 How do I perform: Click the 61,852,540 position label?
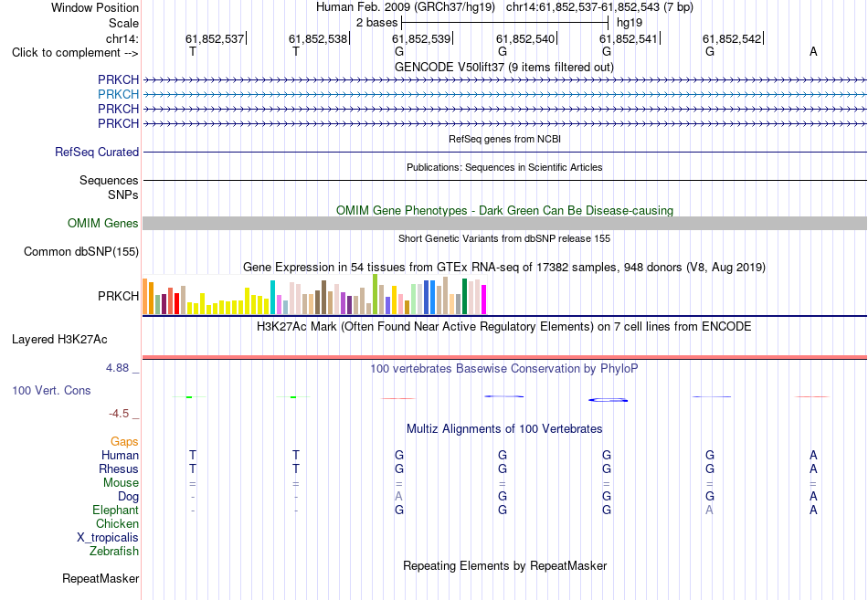[524, 38]
